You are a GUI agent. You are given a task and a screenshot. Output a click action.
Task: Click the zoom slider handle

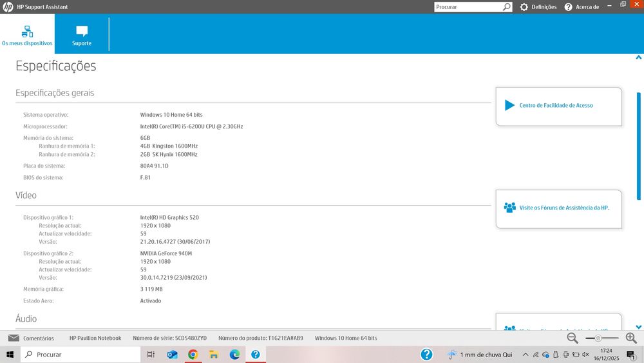point(598,338)
